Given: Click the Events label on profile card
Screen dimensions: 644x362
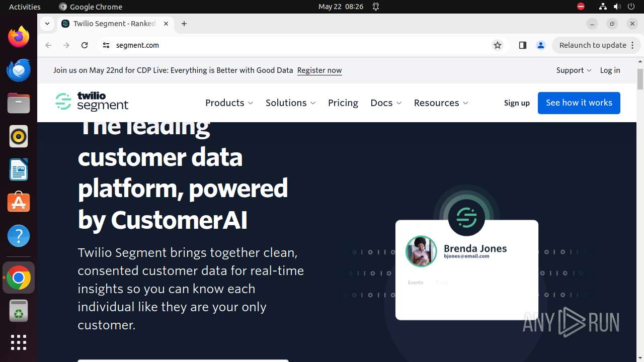Looking at the screenshot, I should 416,283.
